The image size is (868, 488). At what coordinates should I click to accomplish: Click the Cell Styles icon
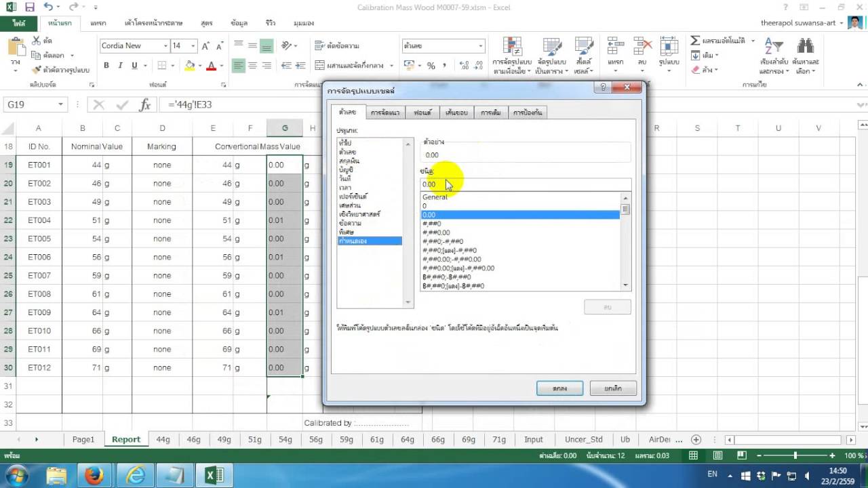[583, 47]
